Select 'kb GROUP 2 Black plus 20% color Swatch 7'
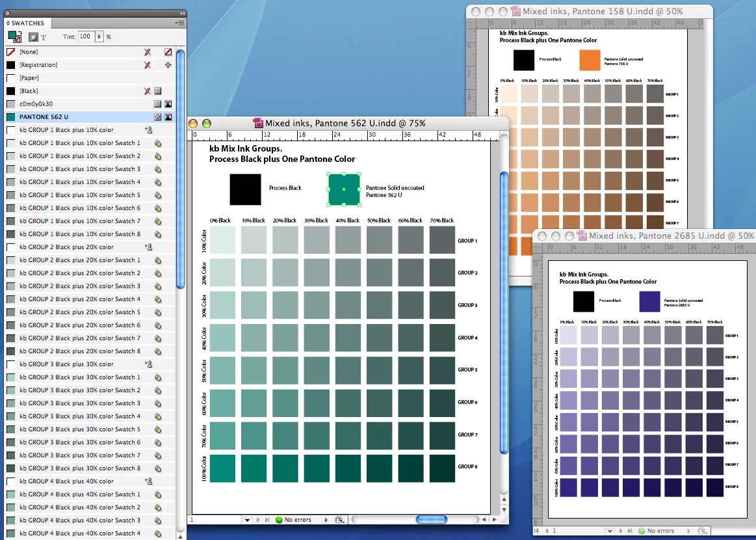756x540 pixels. point(90,338)
